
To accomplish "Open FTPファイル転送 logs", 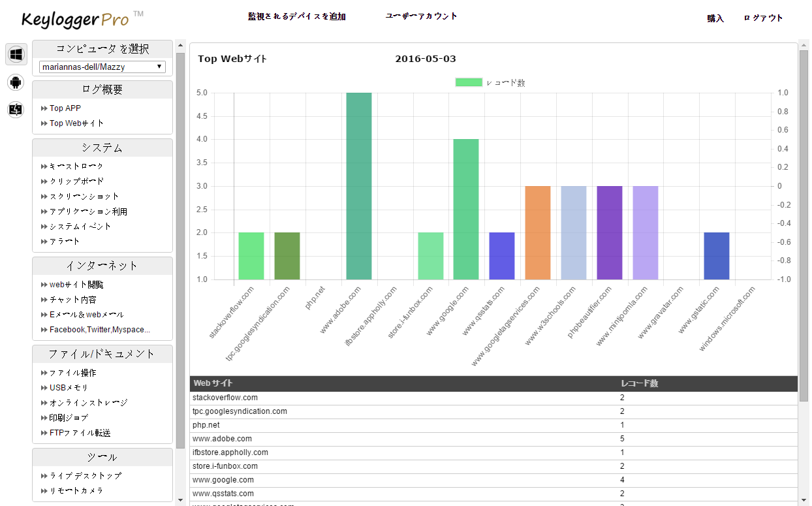I will coord(80,433).
